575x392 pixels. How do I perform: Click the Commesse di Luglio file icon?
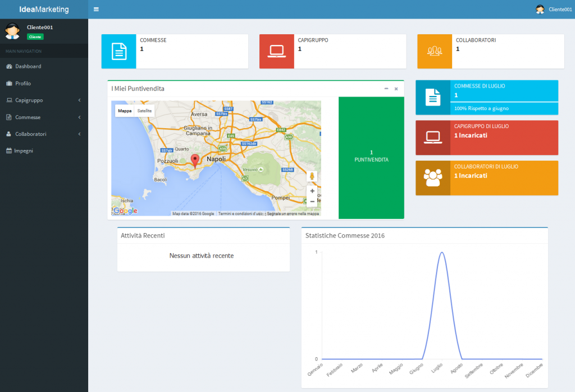(433, 97)
